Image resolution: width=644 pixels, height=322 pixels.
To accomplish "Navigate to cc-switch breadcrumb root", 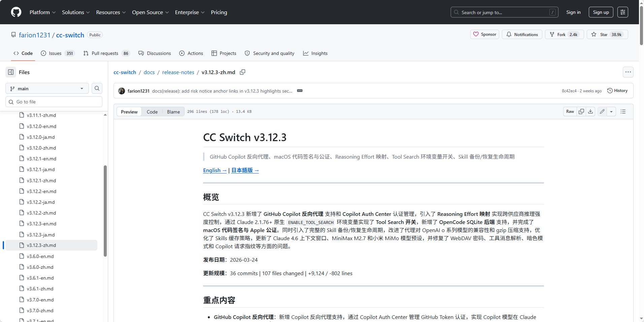I will click(125, 72).
